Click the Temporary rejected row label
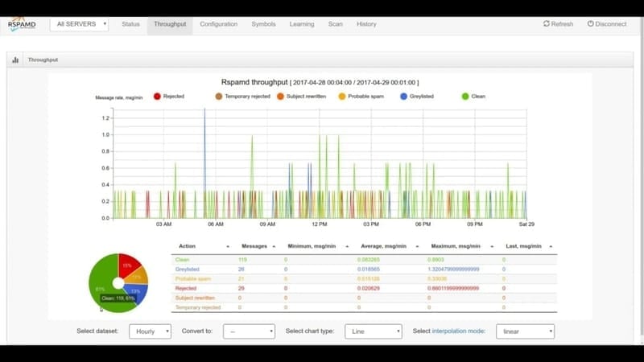The image size is (644, 362). [x=198, y=307]
